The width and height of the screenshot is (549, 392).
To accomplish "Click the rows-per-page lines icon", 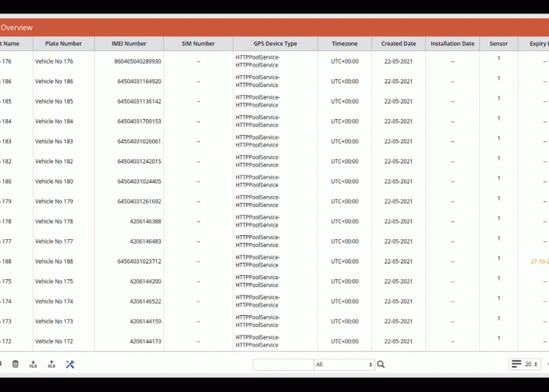I will point(516,364).
